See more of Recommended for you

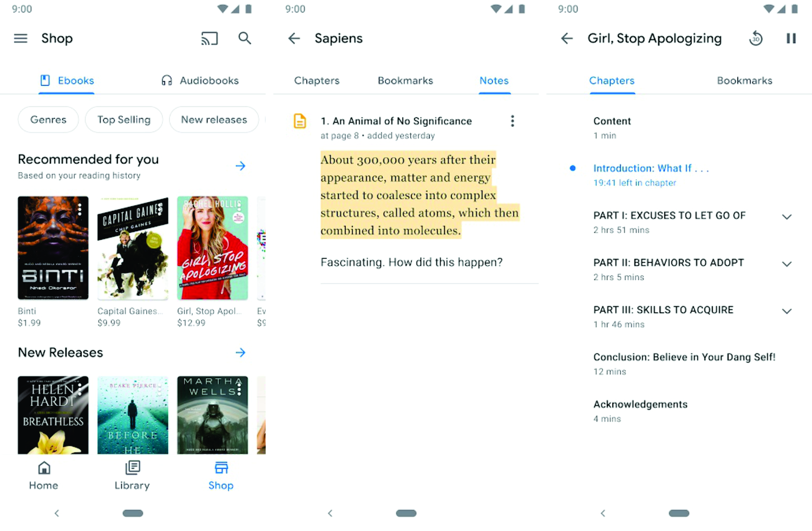click(x=240, y=166)
